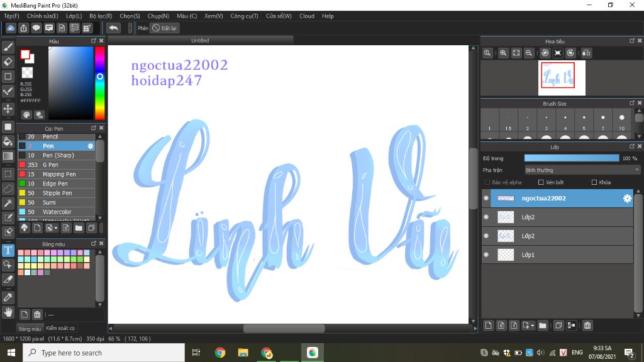Select the Bucket fill tool

click(8, 141)
